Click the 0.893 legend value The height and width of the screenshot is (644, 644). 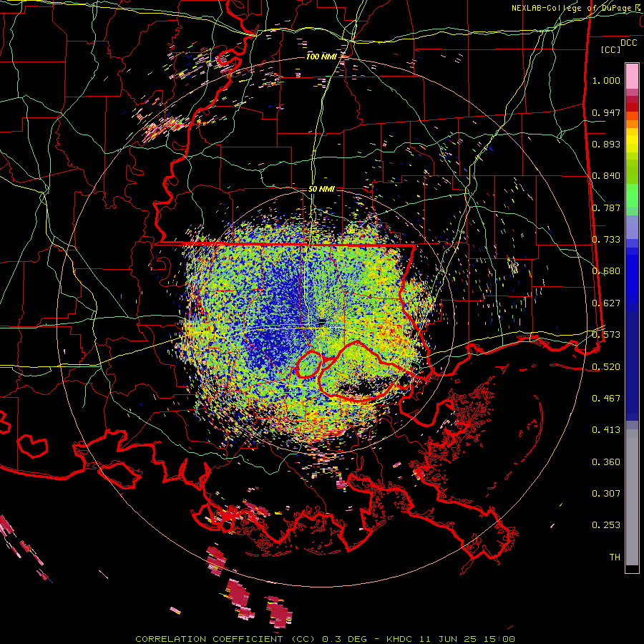(x=606, y=144)
